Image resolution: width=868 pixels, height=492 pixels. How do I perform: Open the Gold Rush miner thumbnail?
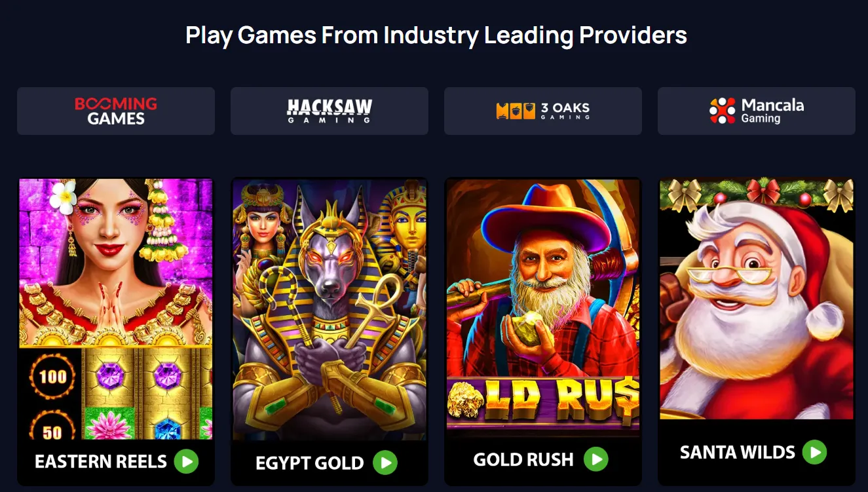[x=543, y=305]
